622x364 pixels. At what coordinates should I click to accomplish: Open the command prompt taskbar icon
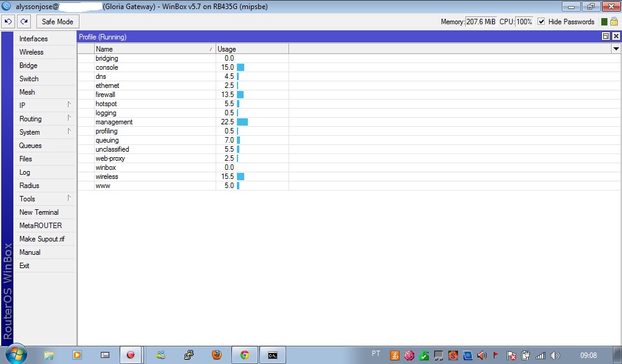(273, 356)
